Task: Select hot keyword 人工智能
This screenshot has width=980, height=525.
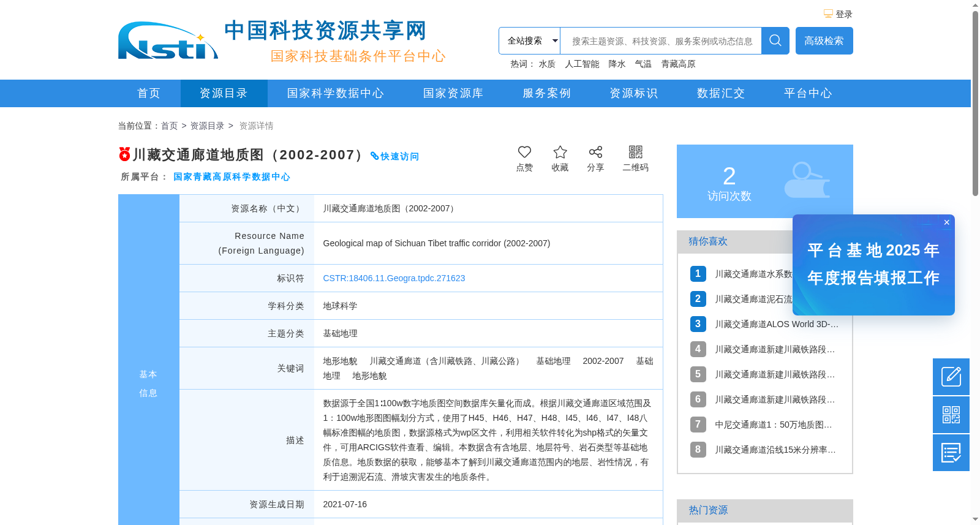Action: click(582, 64)
